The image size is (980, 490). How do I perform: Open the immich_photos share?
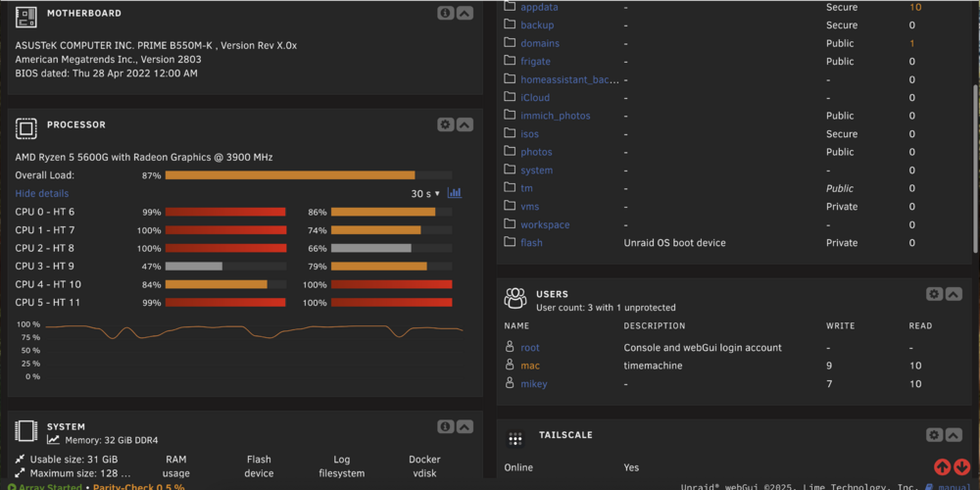point(555,116)
